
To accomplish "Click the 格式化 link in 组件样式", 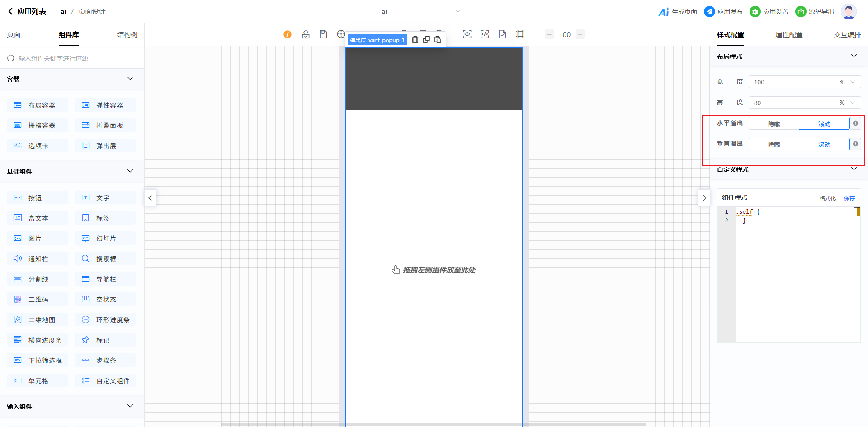I will coord(827,198).
